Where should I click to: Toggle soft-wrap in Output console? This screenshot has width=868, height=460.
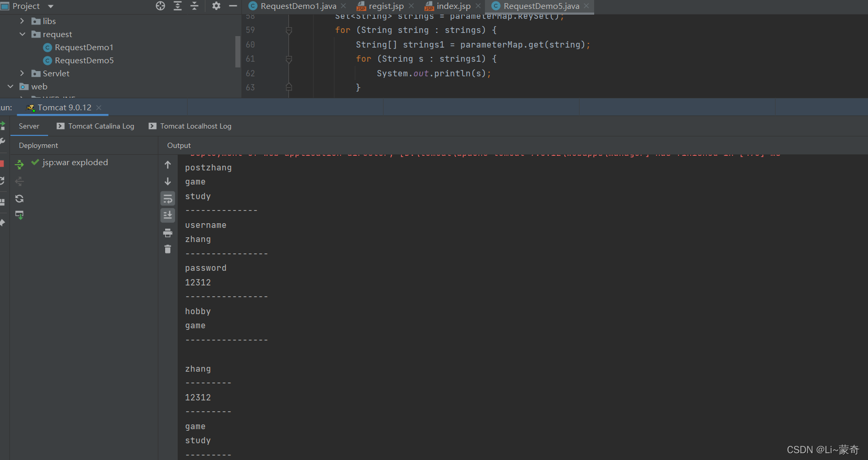click(168, 199)
